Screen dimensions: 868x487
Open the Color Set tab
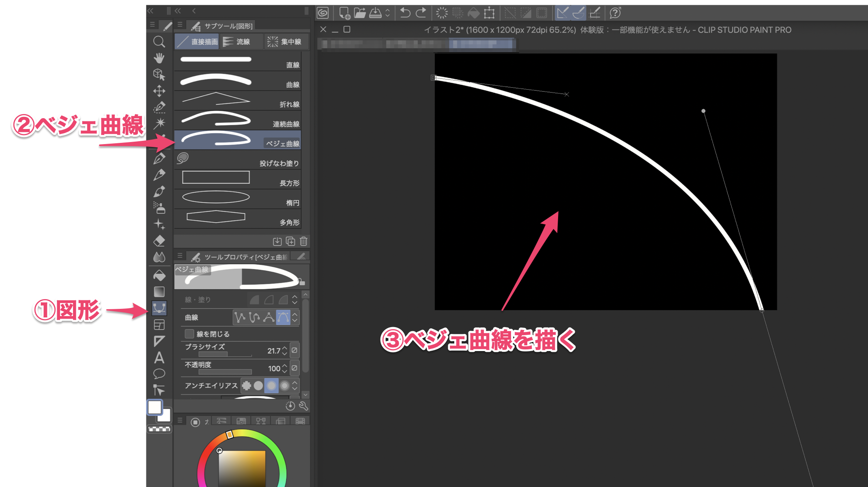(241, 421)
